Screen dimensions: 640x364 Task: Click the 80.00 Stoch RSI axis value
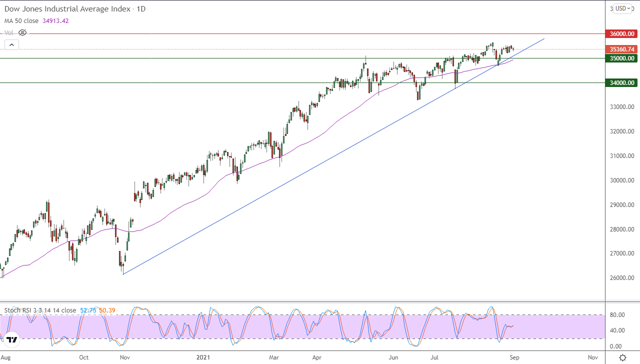616,315
